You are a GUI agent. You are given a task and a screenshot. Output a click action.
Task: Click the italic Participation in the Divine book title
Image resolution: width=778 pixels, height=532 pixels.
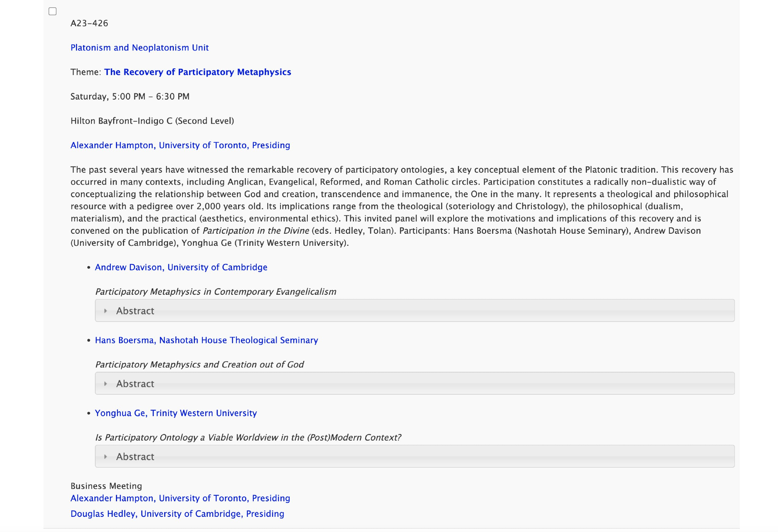click(x=256, y=231)
